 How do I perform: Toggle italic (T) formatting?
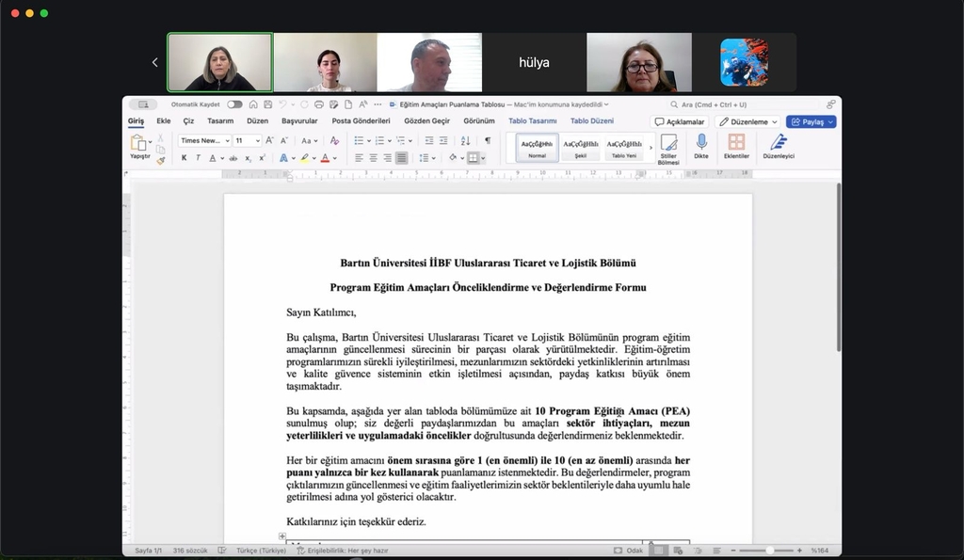[198, 158]
